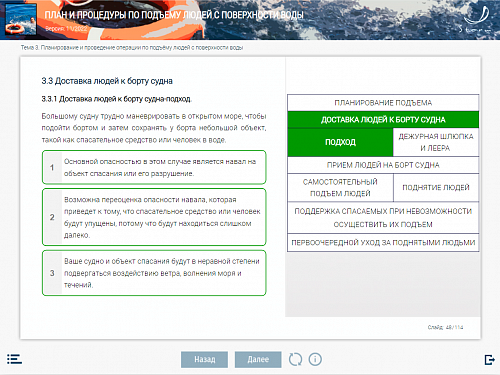
Task: Click the refresh slide circular arrows icon
Action: (x=295, y=359)
